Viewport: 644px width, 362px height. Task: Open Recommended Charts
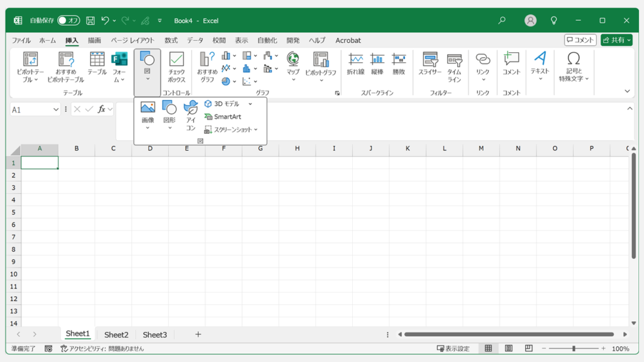click(207, 67)
